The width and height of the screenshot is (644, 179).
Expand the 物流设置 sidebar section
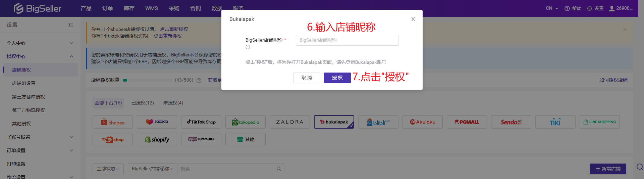tap(40, 176)
